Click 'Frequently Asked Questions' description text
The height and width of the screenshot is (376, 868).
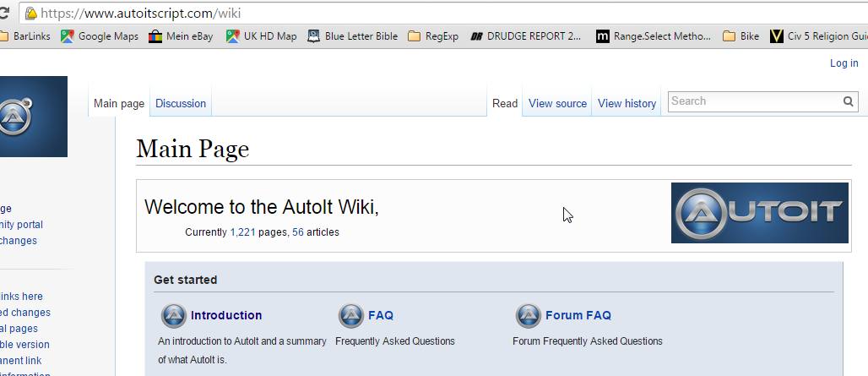point(395,341)
